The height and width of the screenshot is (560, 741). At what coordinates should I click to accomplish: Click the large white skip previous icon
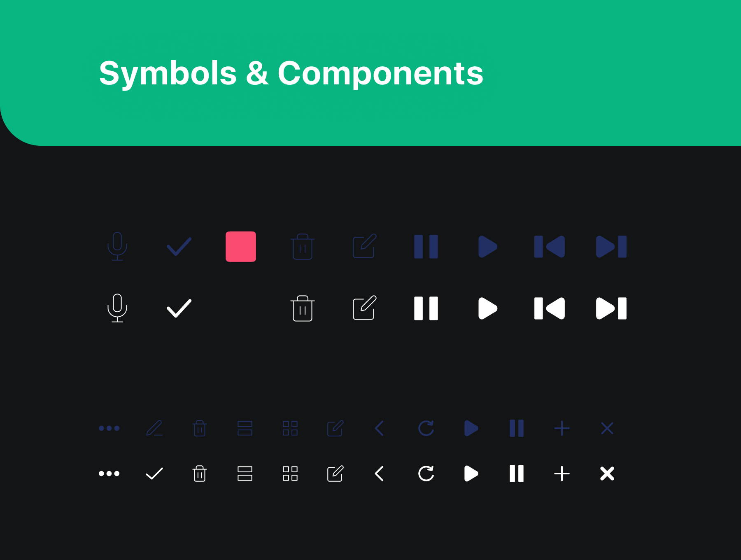click(x=550, y=308)
